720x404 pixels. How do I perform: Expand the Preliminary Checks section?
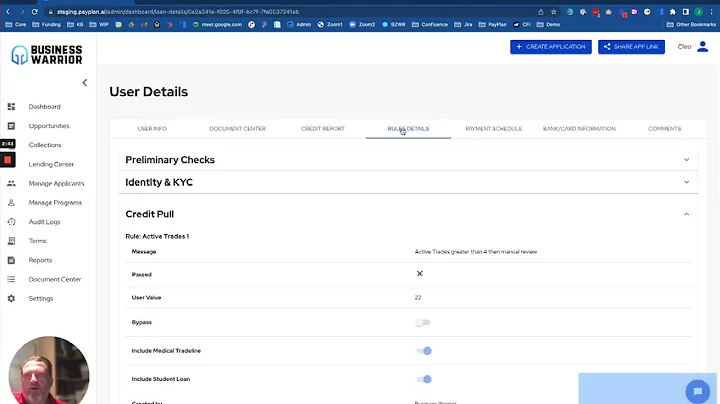(686, 160)
